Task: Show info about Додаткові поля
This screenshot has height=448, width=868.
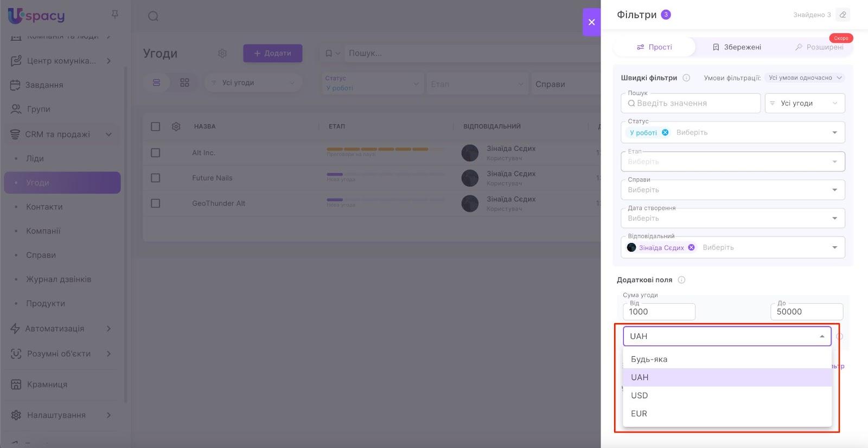Action: (681, 280)
